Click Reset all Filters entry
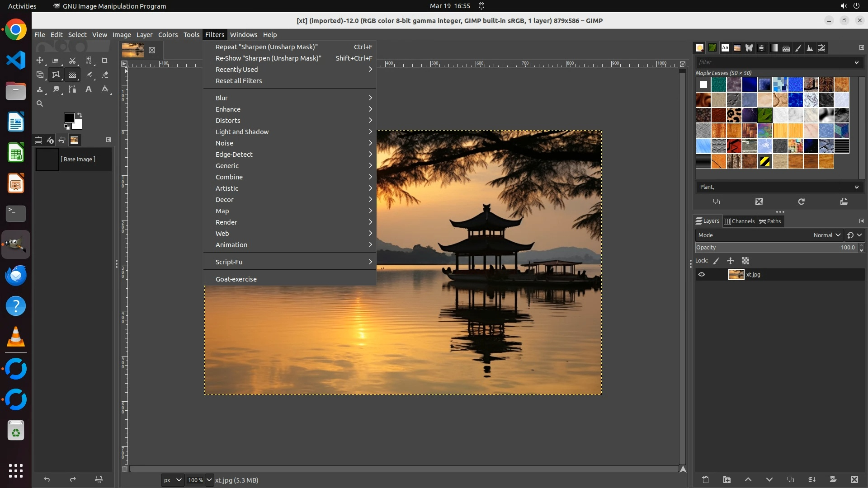This screenshot has width=868, height=488. (x=239, y=81)
